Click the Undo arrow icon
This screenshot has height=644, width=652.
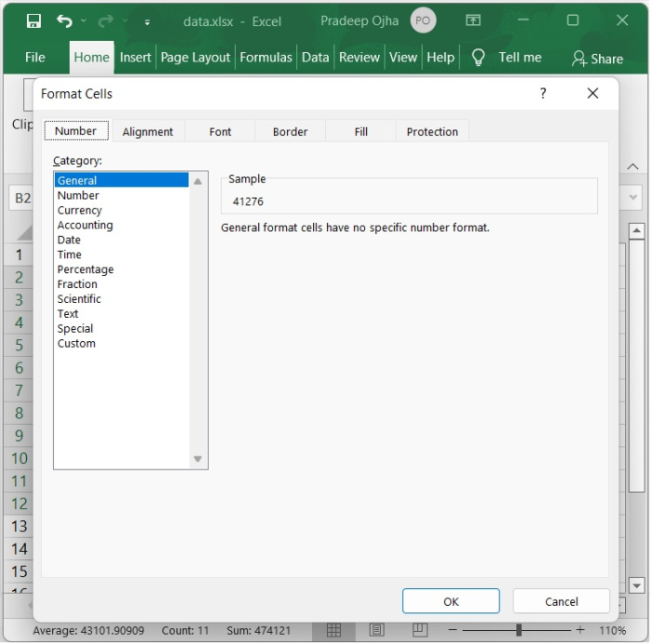pyautogui.click(x=63, y=21)
